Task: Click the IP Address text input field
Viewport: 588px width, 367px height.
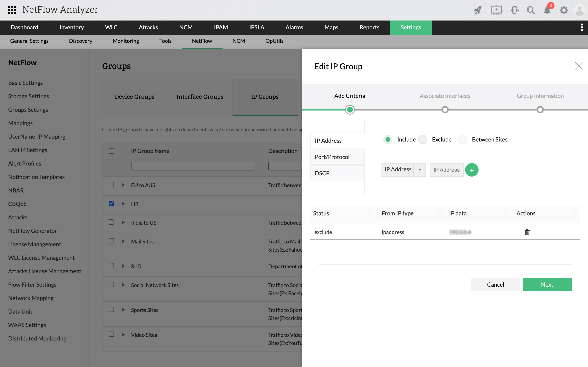Action: point(446,170)
